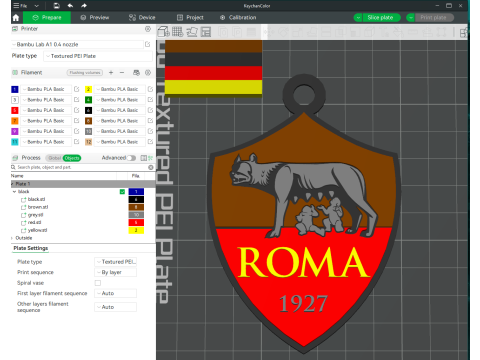This screenshot has width=480, height=360.
Task: Edit preset of filament 5
Action: (x=77, y=110)
